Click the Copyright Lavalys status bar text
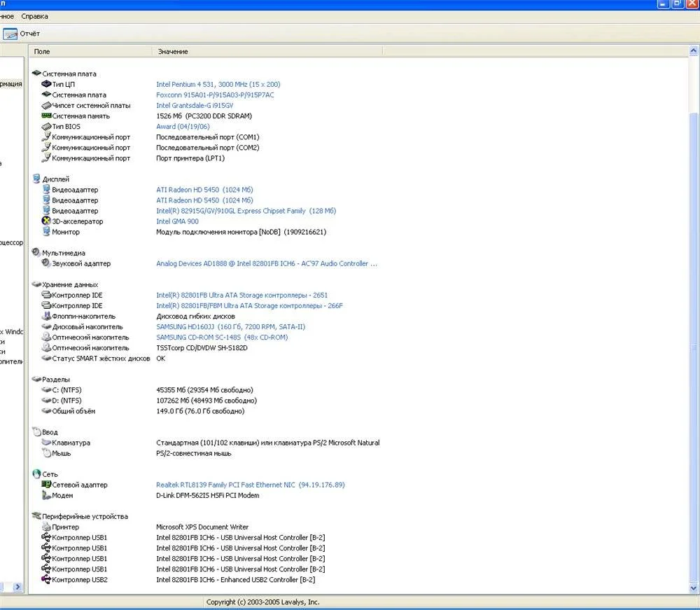 tap(263, 602)
